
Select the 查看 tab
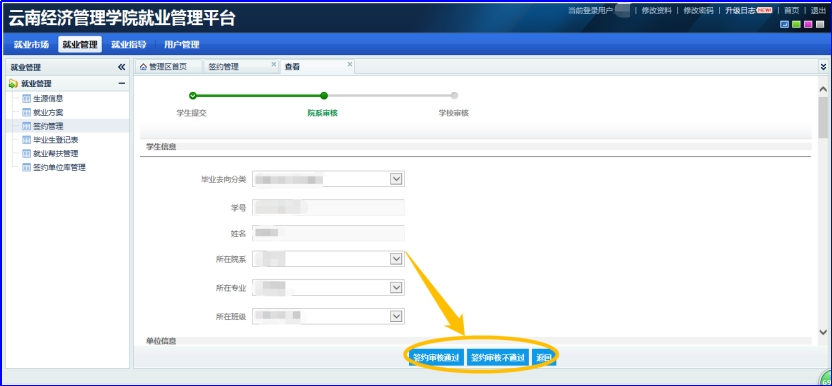[x=318, y=67]
